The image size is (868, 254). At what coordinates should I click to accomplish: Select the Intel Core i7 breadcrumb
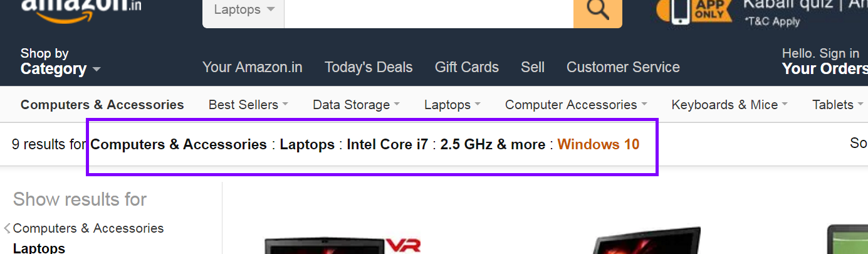(x=387, y=144)
